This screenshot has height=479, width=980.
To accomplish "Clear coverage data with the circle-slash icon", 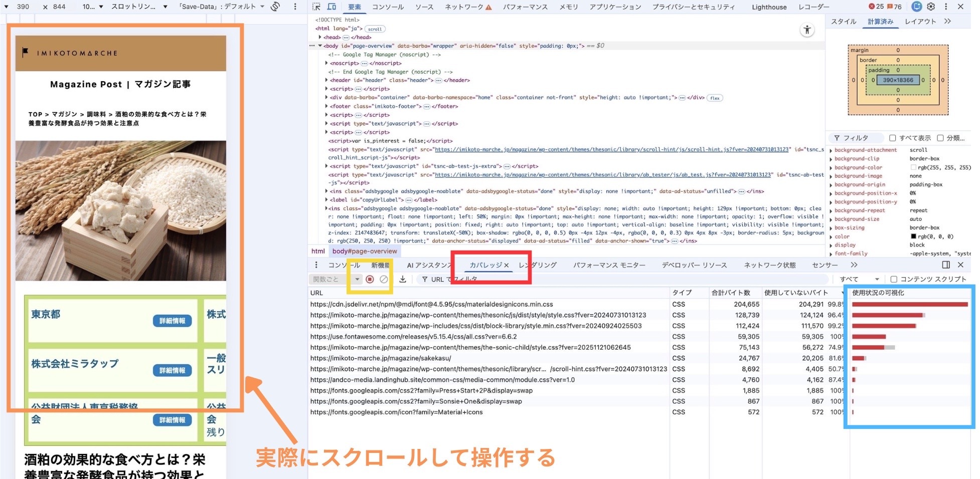I will tap(384, 279).
